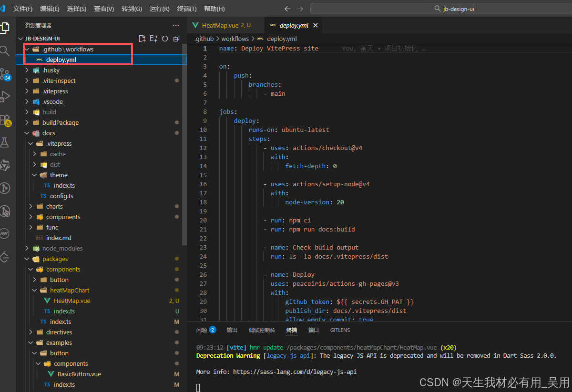Image resolution: width=572 pixels, height=392 pixels.
Task: Refresh the explorer file tree
Action: pyautogui.click(x=165, y=39)
